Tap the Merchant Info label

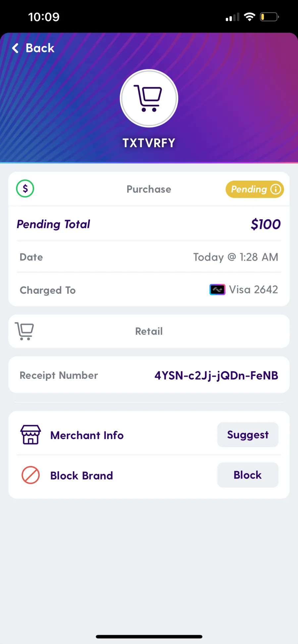[87, 435]
